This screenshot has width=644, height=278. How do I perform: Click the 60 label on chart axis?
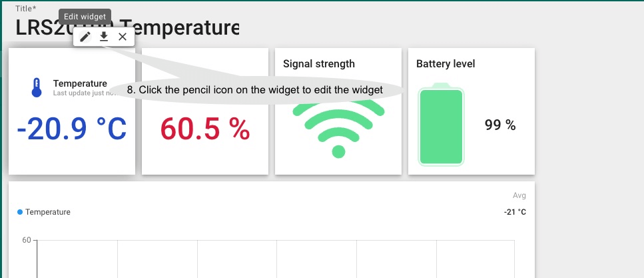click(x=27, y=240)
